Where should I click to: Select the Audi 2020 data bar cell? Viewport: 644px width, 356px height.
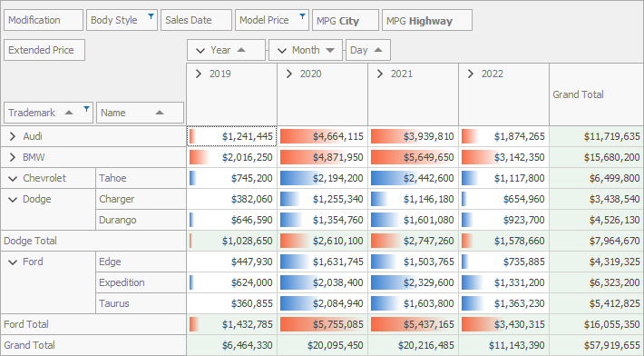point(322,136)
